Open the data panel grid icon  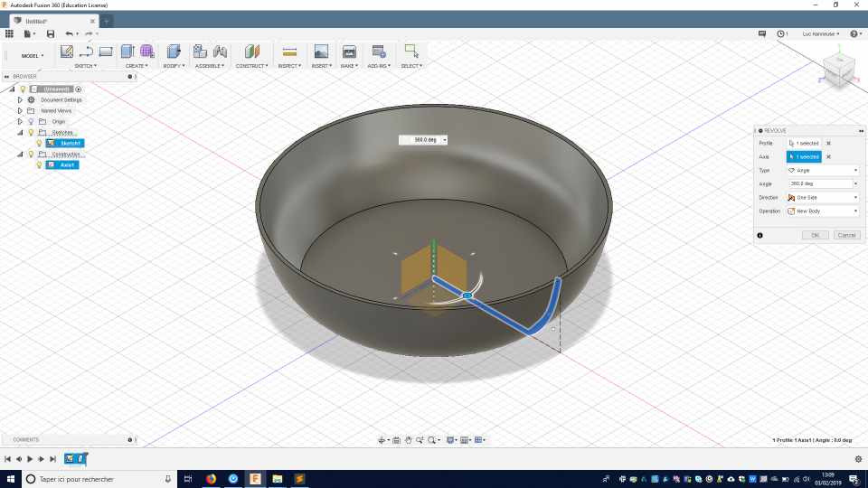click(x=9, y=33)
